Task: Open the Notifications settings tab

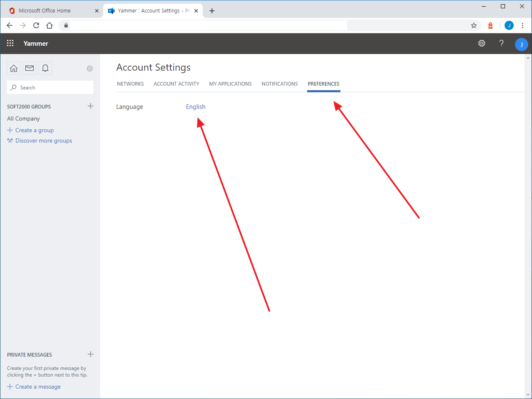Action: 280,84
